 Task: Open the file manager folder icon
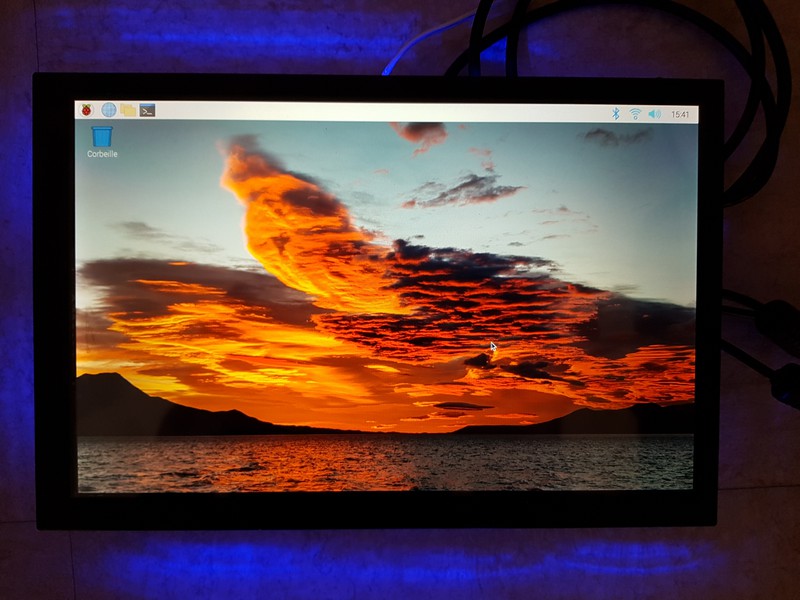(x=128, y=110)
